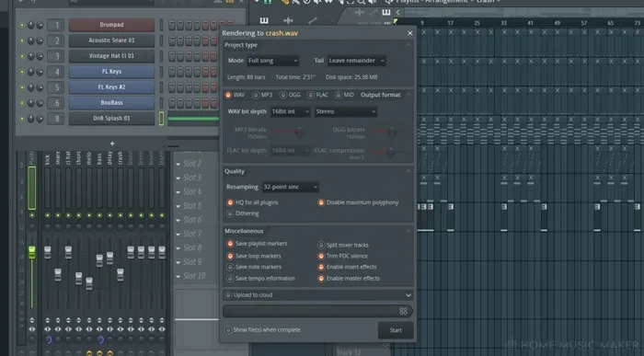
Task: Click the mixer Master track fader handle
Action: [31, 253]
